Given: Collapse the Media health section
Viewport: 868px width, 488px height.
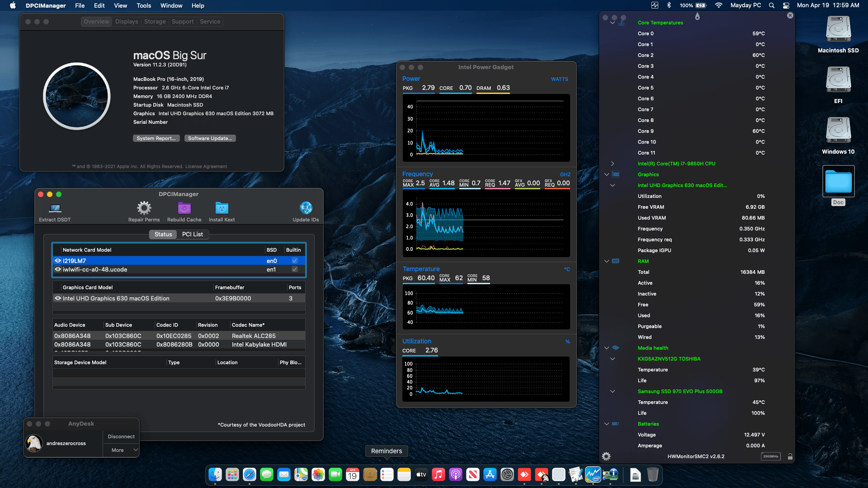Looking at the screenshot, I should click(607, 348).
